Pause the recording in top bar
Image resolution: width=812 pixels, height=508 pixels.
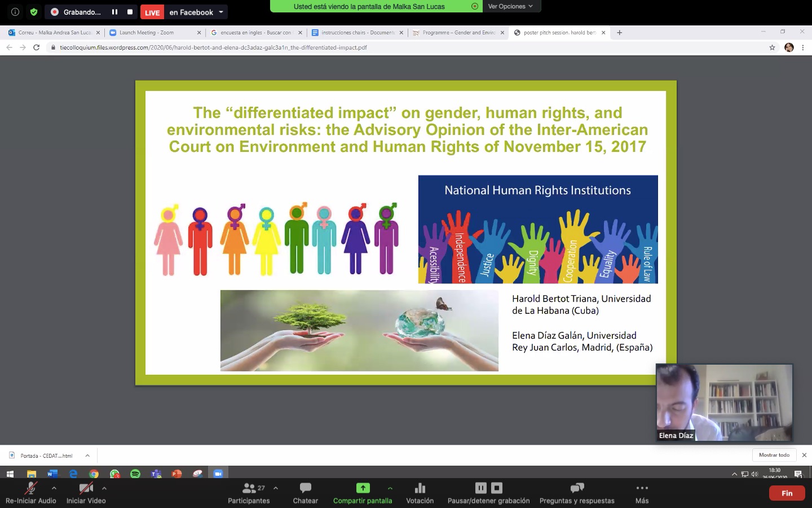coord(114,12)
